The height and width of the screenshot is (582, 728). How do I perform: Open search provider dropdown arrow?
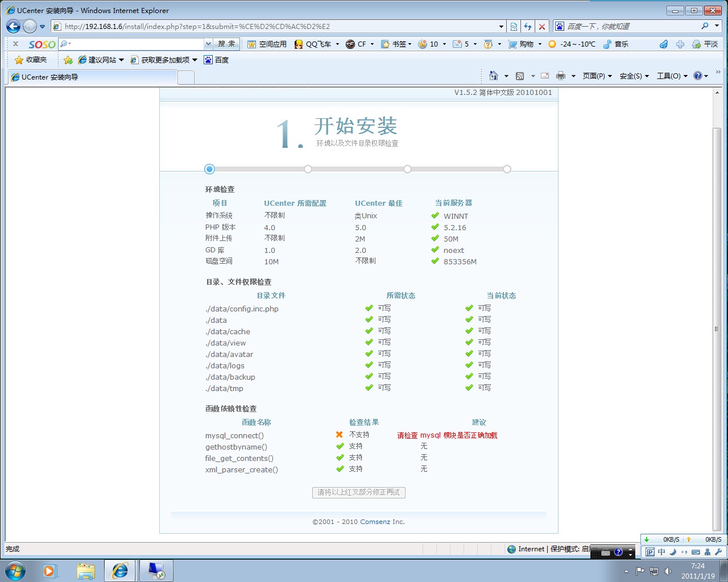coord(717,26)
